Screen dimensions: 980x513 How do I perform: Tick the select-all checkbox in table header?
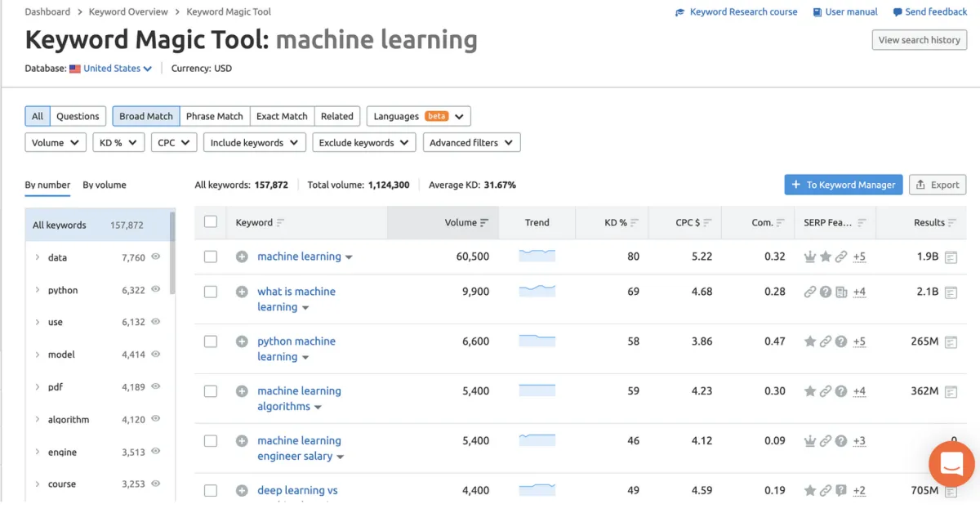click(211, 222)
